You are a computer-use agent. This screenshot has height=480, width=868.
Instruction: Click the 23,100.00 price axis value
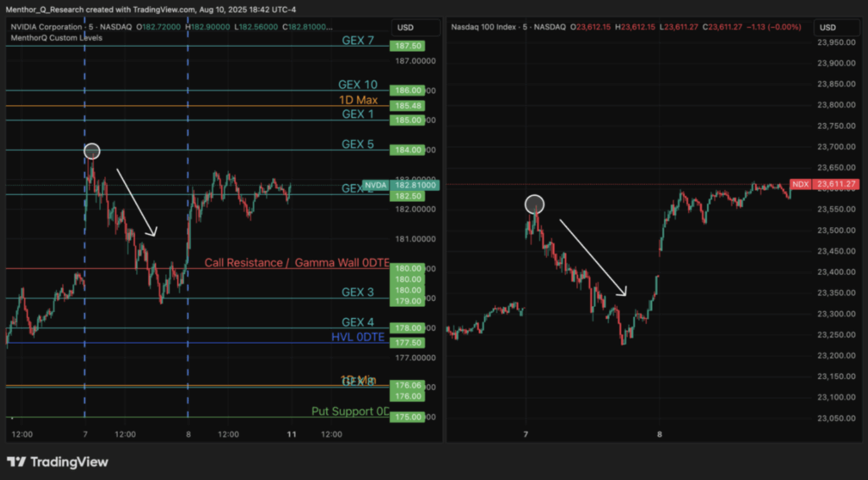(837, 398)
